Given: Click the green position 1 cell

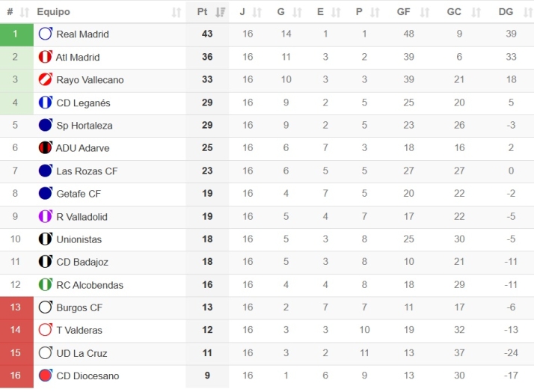Looking at the screenshot, I should 16,34.
